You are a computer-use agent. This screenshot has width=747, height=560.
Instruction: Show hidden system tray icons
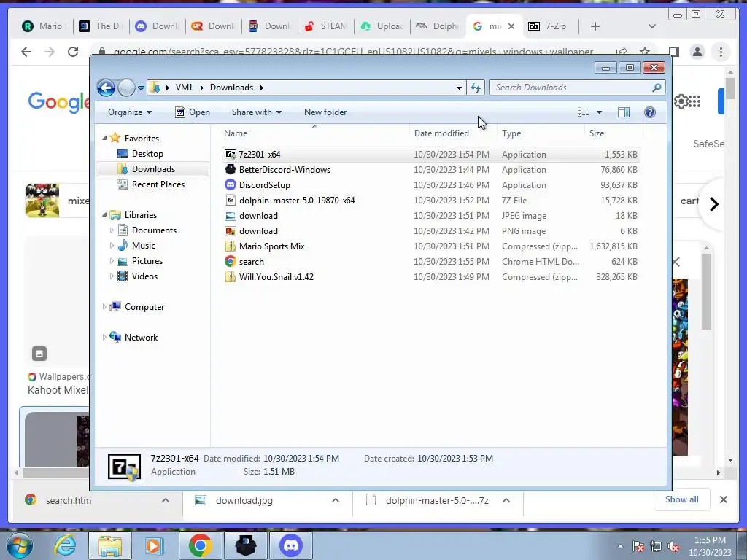pos(620,546)
